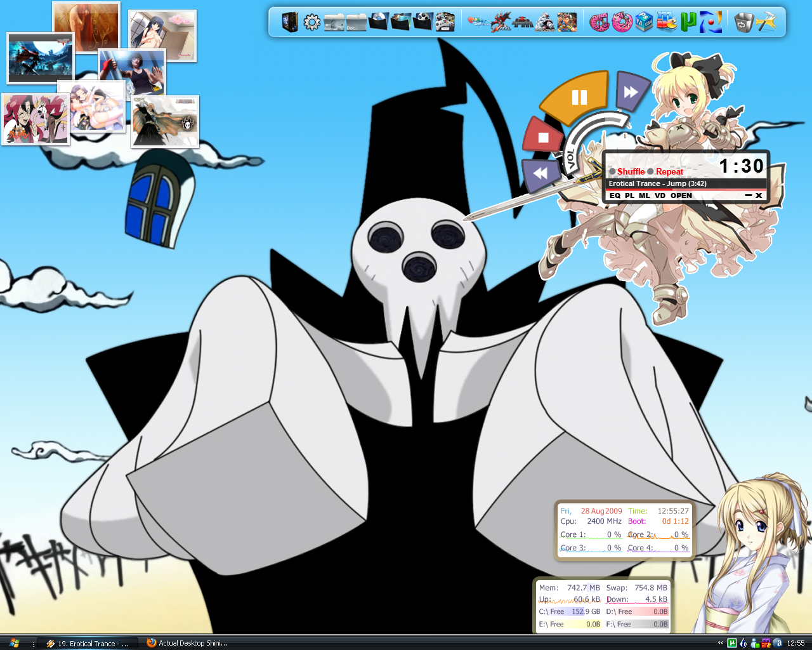Image resolution: width=812 pixels, height=650 pixels.
Task: Stop playback with red stop button
Action: (543, 136)
